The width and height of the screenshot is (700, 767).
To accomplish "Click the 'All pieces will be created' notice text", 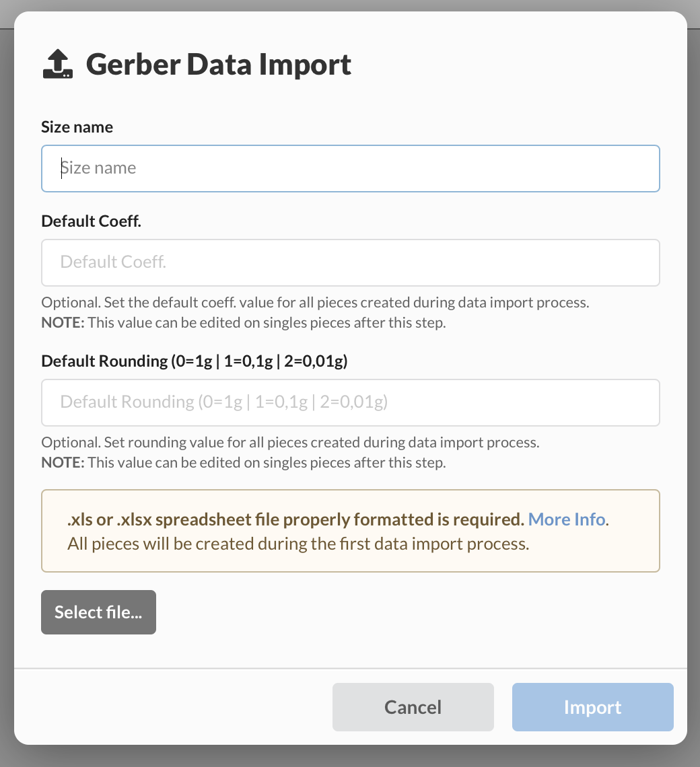I will coord(298,544).
